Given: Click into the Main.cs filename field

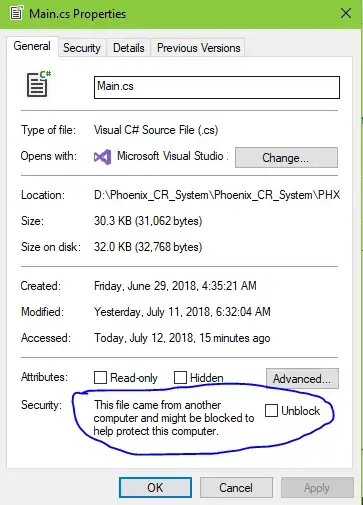Looking at the screenshot, I should pos(217,87).
